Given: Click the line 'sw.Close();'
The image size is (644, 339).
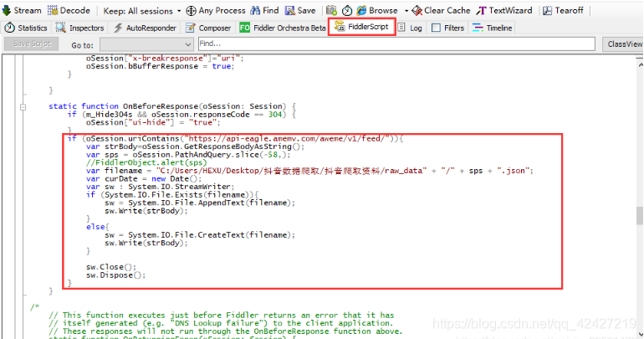Looking at the screenshot, I should (x=111, y=267).
